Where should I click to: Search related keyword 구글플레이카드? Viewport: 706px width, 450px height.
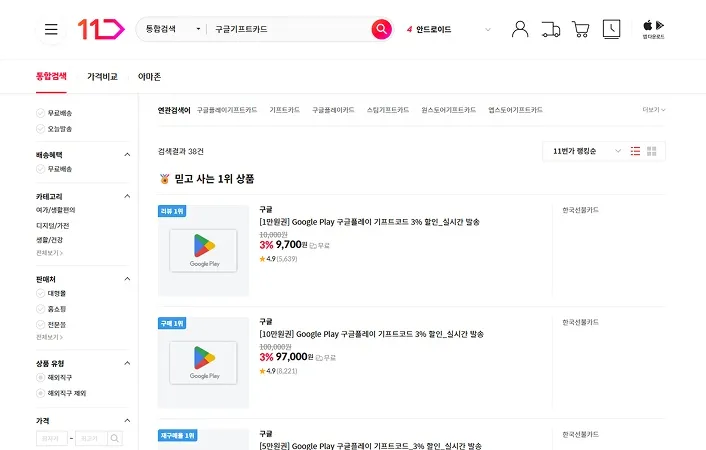[333, 110]
